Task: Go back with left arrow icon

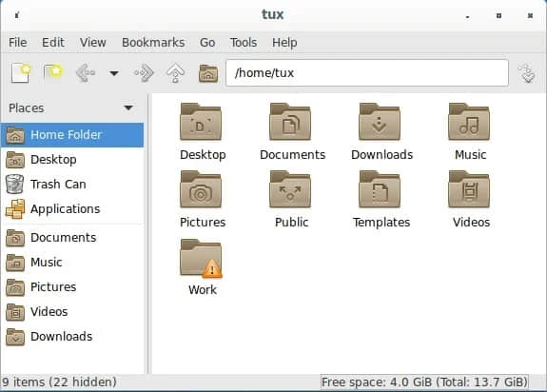Action: [86, 73]
